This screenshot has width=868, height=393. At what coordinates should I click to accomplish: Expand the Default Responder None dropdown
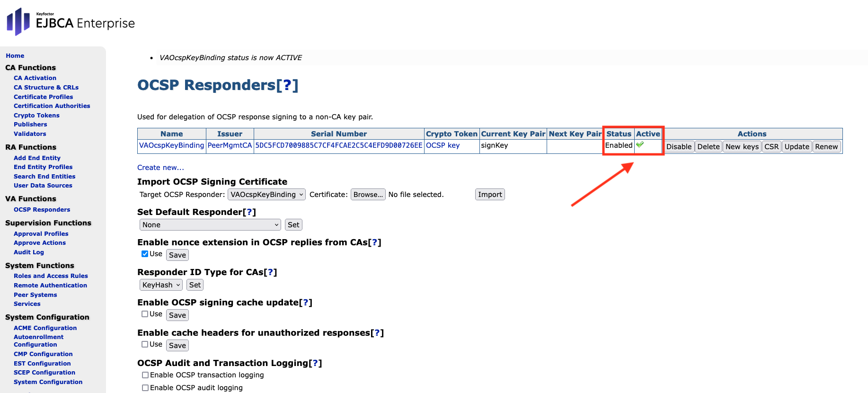[x=210, y=225]
